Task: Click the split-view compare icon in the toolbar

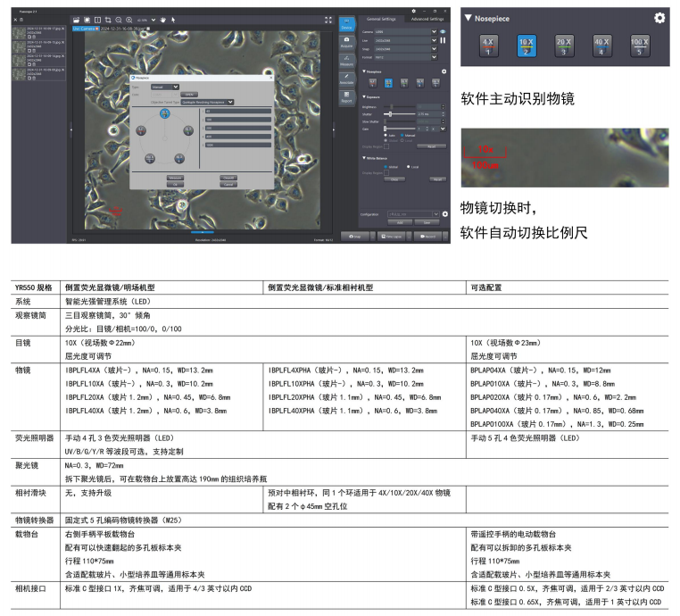Action: pyautogui.click(x=97, y=20)
